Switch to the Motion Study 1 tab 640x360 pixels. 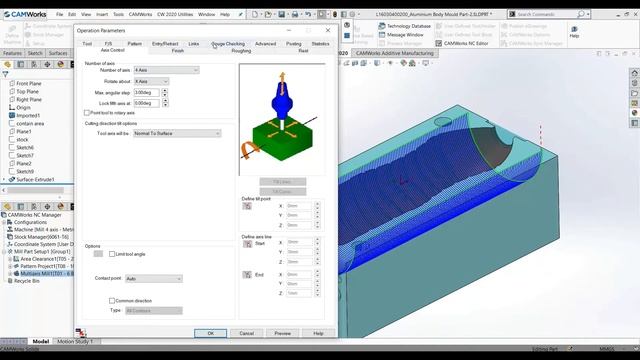(x=75, y=341)
